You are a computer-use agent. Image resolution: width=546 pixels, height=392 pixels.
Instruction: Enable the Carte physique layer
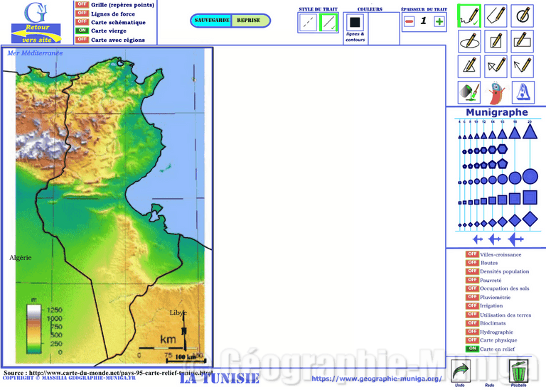coord(472,340)
